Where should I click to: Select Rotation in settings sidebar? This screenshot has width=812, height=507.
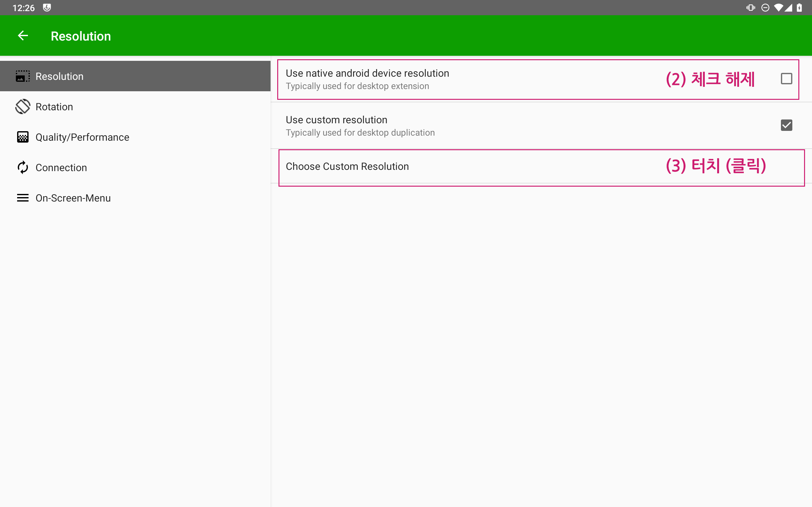54,107
